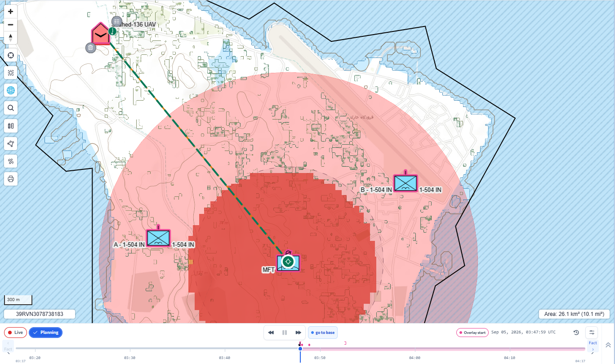
Task: Open the UAV unit task list icon
Action: [116, 21]
